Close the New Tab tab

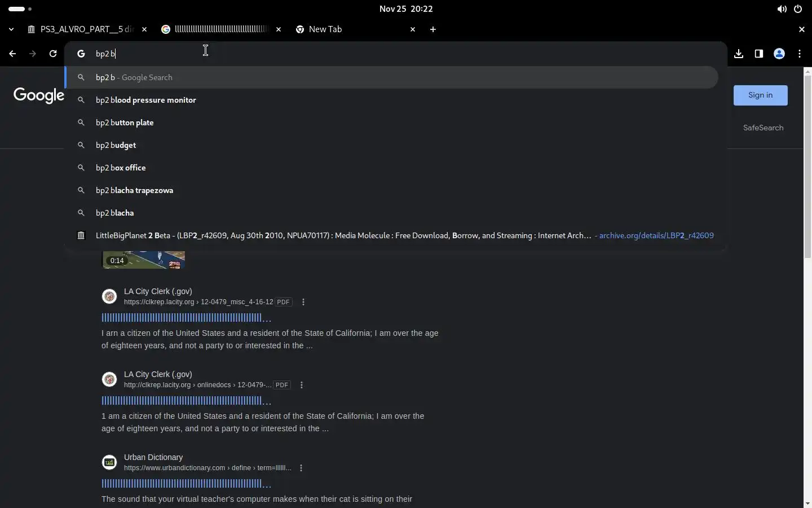[x=413, y=29]
